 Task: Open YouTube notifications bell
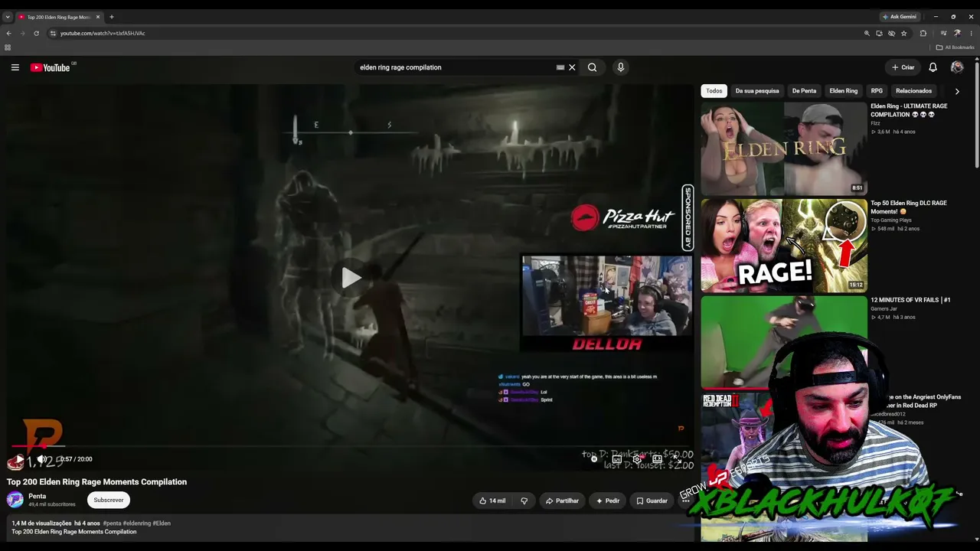933,67
